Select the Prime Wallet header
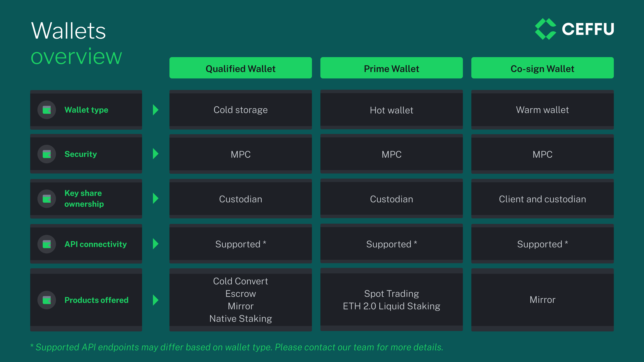This screenshot has width=644, height=362. (391, 68)
